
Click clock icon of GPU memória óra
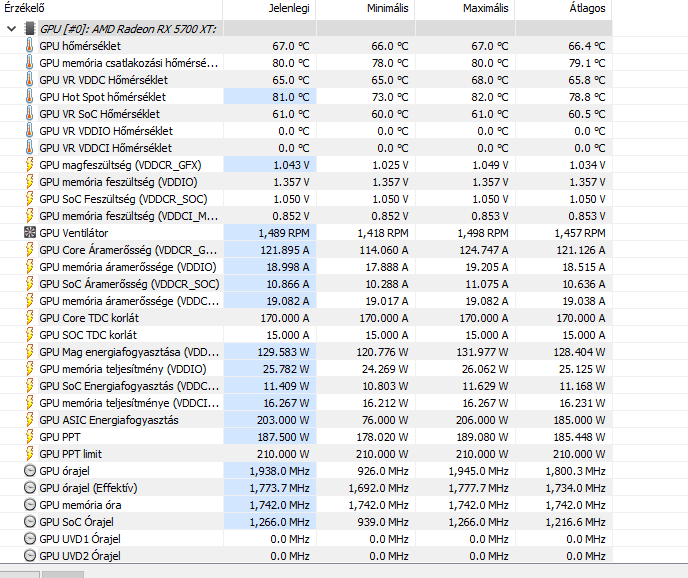click(29, 505)
